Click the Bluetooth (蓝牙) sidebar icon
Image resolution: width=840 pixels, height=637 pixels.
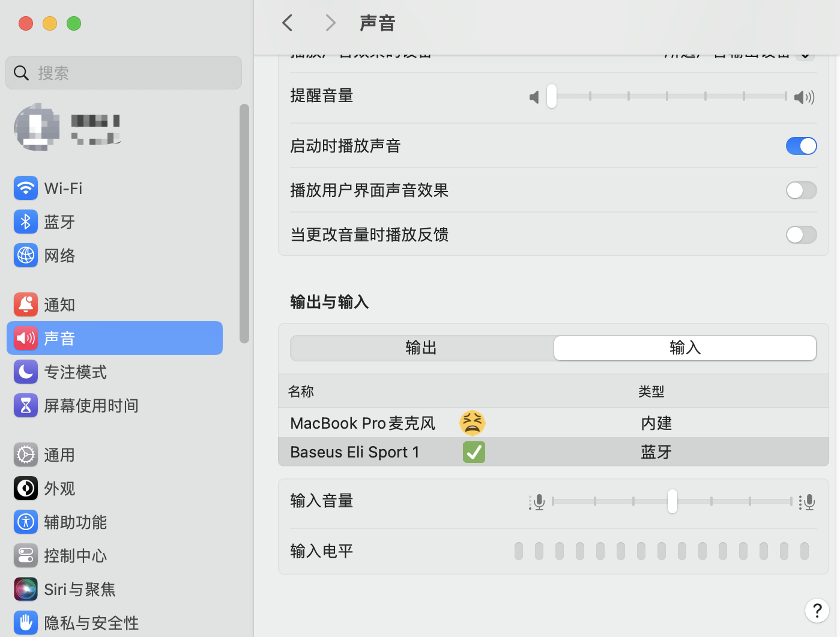point(25,222)
